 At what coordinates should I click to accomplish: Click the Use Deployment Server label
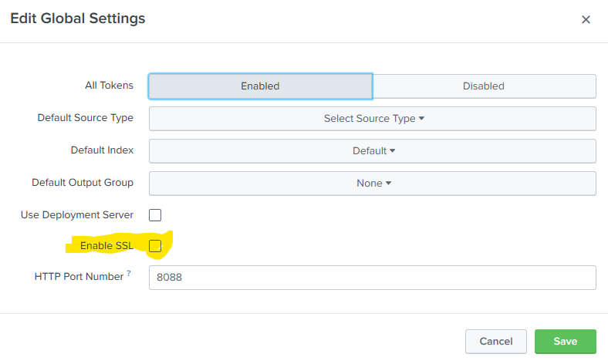77,214
